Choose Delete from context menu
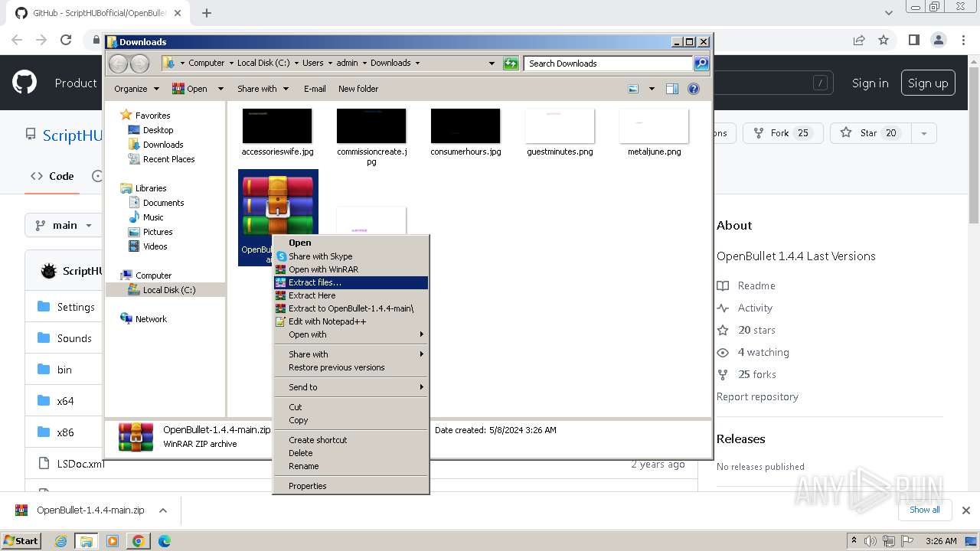980x551 pixels. [x=351, y=453]
